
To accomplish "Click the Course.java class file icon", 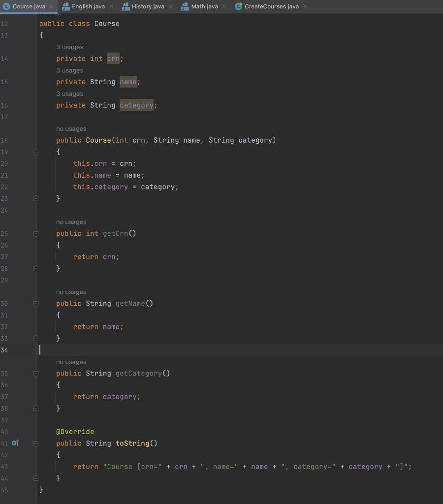I will point(6,6).
